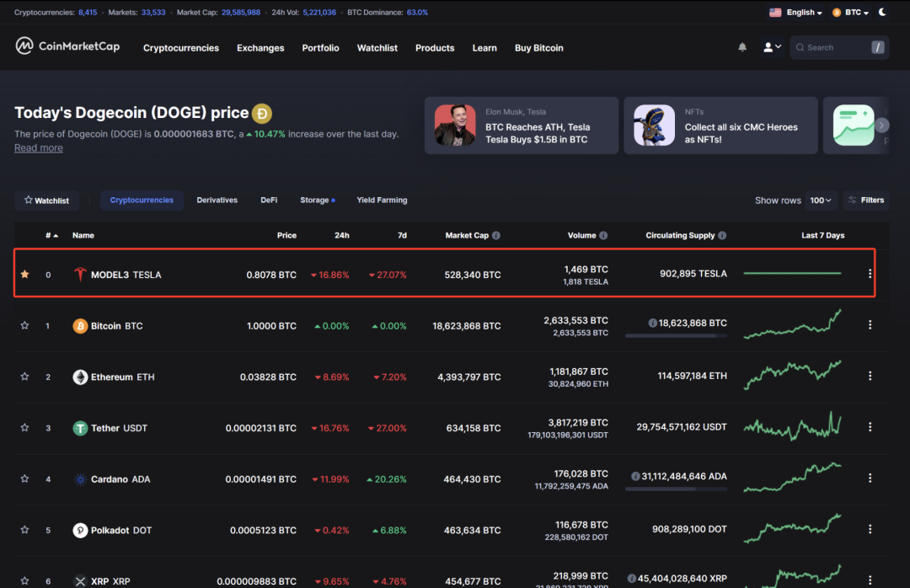
Task: Sort the table by rank number column
Action: pyautogui.click(x=51, y=235)
